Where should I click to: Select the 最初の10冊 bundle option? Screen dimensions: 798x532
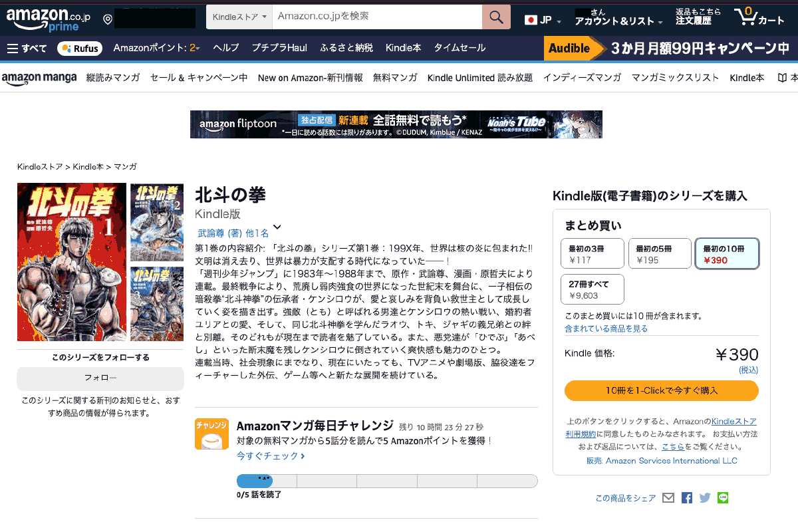pos(727,253)
